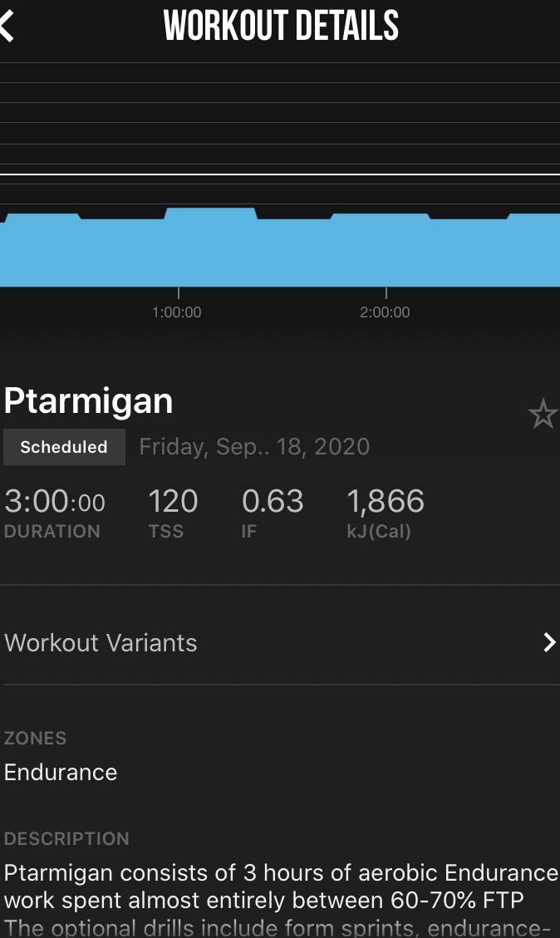Toggle the favorite star for Ptarmigan

543,414
